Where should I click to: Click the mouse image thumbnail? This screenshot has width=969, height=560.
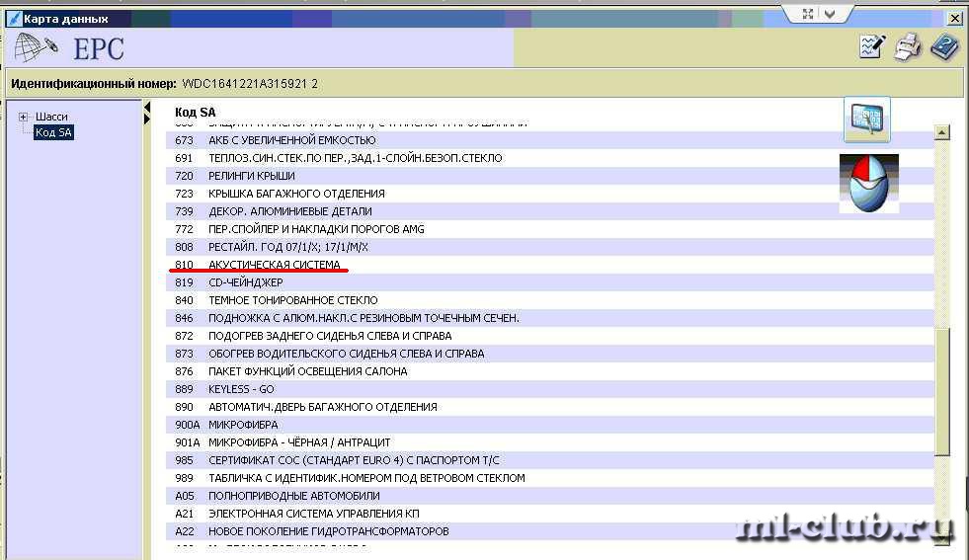pos(869,184)
